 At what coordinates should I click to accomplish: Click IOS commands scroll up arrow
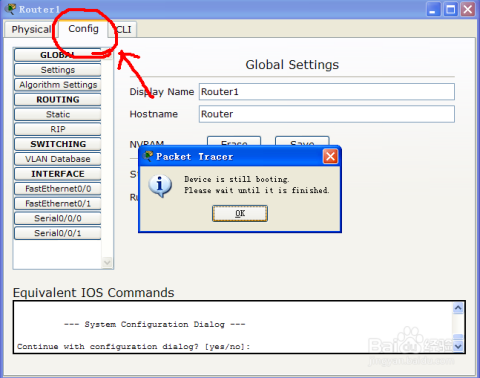[x=458, y=308]
